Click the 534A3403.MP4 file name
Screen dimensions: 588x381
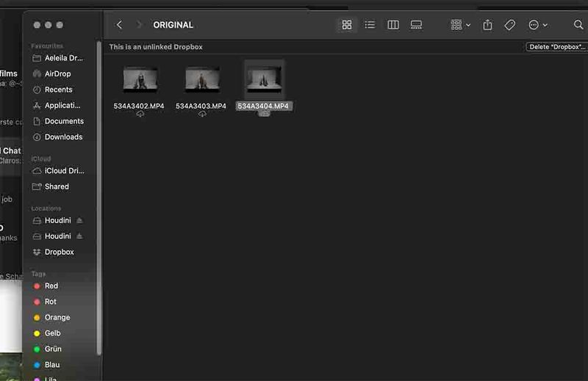(x=201, y=106)
